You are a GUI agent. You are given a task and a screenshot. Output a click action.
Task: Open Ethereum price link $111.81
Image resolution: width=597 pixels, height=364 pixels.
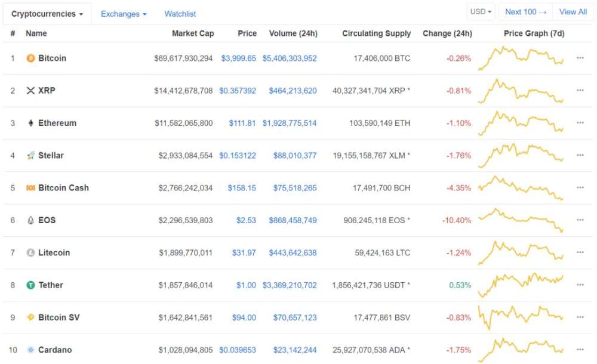[x=242, y=123]
